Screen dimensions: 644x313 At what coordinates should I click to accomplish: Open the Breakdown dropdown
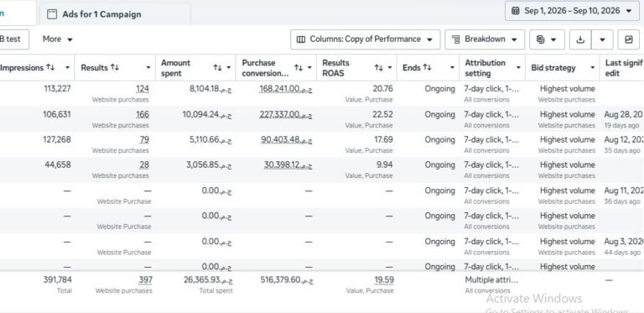485,39
